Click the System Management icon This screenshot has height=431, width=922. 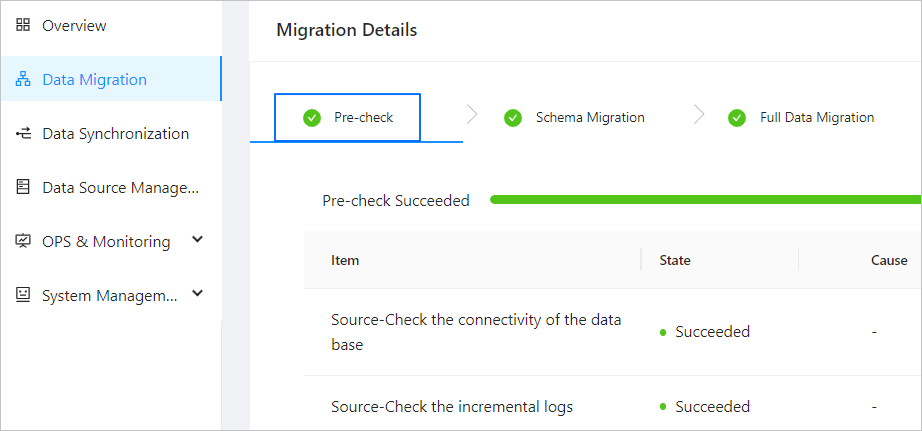coord(23,295)
